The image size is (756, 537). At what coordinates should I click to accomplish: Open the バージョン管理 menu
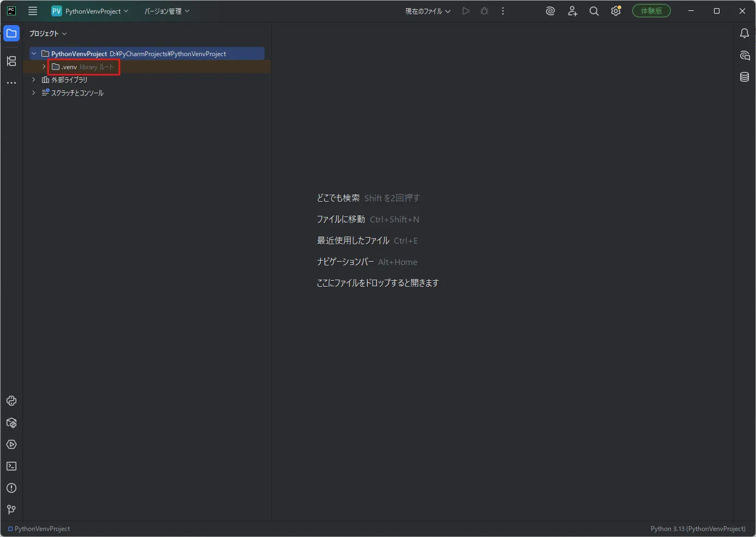[x=167, y=11]
